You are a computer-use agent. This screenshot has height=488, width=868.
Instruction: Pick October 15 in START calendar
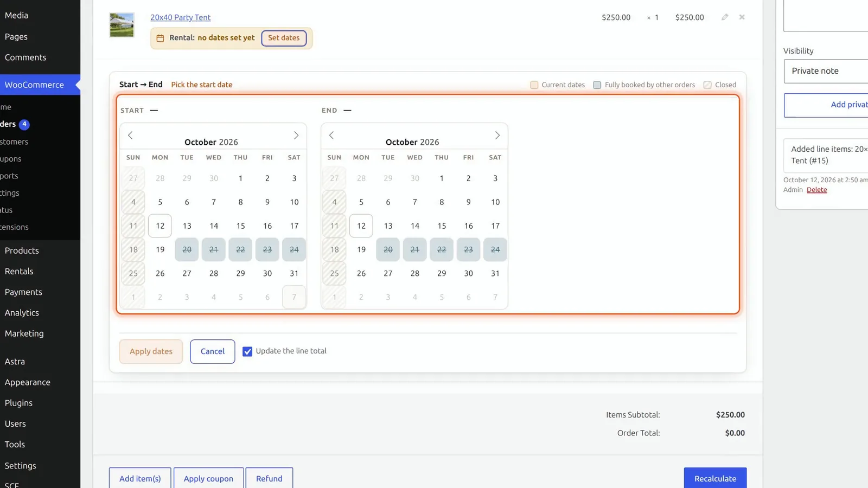click(240, 226)
